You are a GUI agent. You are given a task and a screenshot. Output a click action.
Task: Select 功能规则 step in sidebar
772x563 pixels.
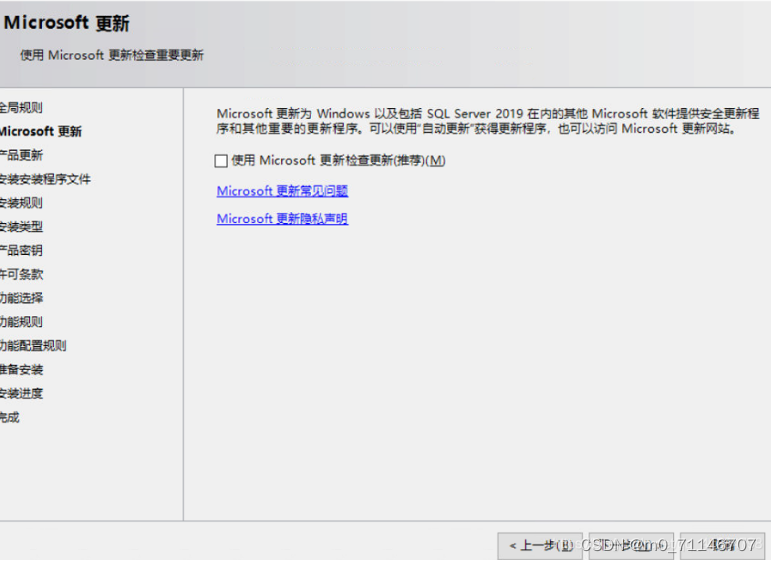(x=21, y=322)
